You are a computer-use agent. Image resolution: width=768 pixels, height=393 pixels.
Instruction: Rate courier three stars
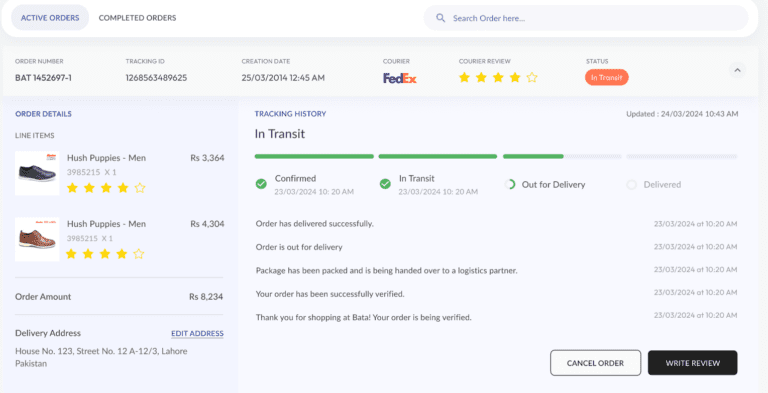click(x=498, y=77)
